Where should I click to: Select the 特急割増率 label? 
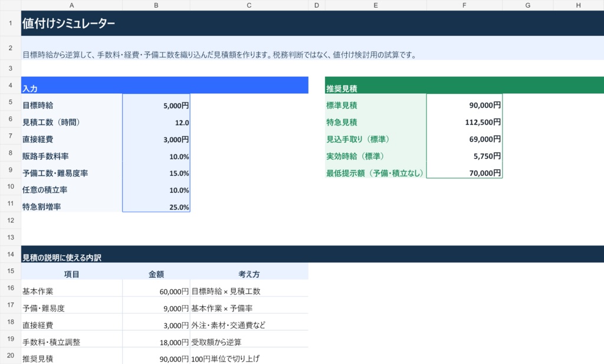(x=71, y=204)
